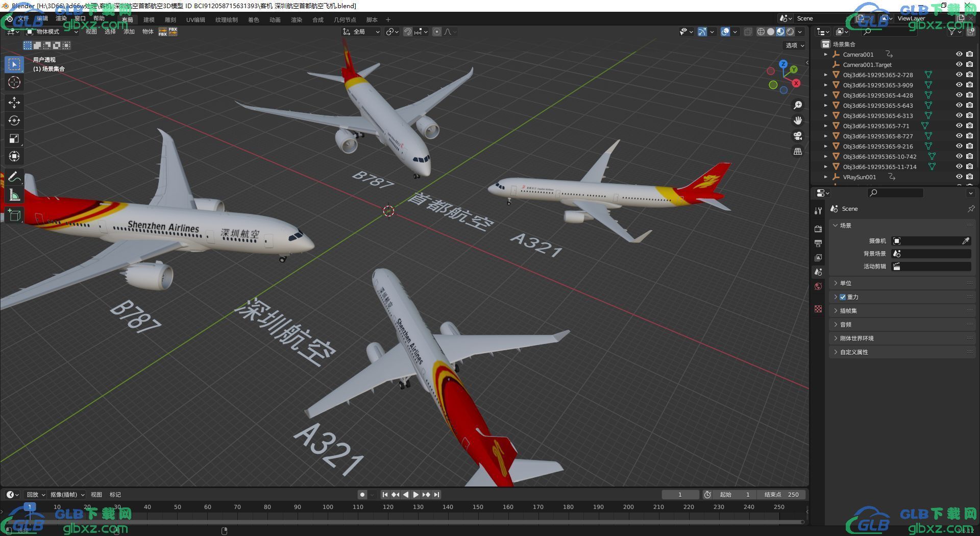The height and width of the screenshot is (536, 980).
Task: Expand Obj3d66-19295365-3-909 in the outliner
Action: (x=826, y=85)
